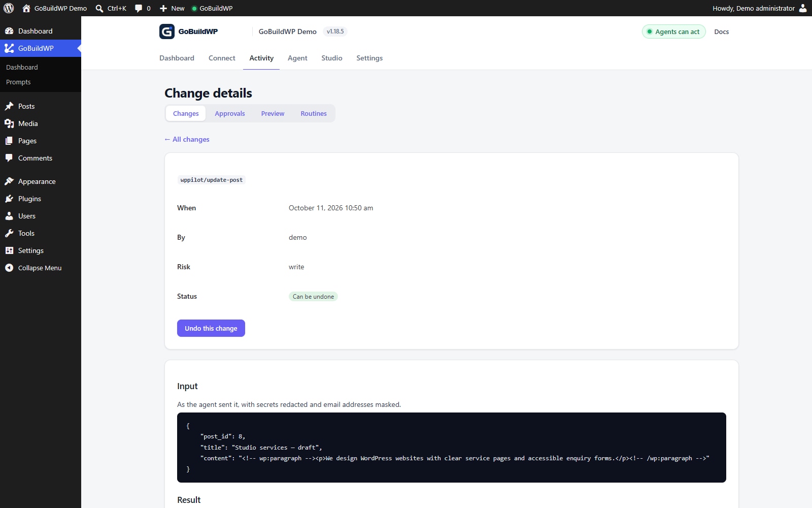Viewport: 812px width, 508px height.
Task: Click the Pages icon in sidebar
Action: 9,141
